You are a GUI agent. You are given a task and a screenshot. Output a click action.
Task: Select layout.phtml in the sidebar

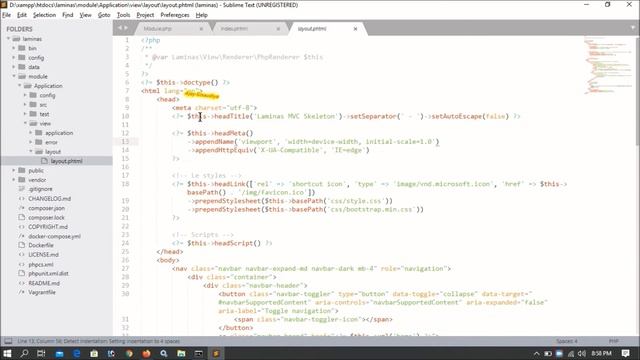point(56,161)
